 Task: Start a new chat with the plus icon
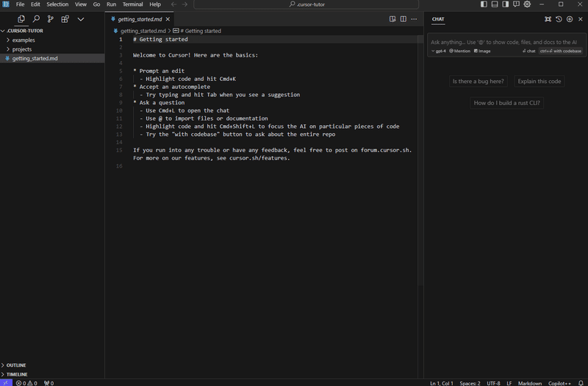click(x=570, y=19)
